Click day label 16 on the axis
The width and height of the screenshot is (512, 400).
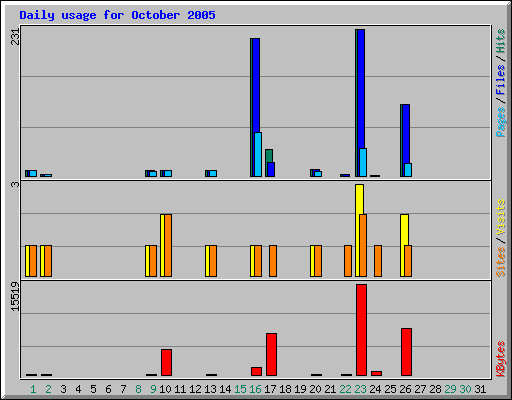[x=255, y=389]
